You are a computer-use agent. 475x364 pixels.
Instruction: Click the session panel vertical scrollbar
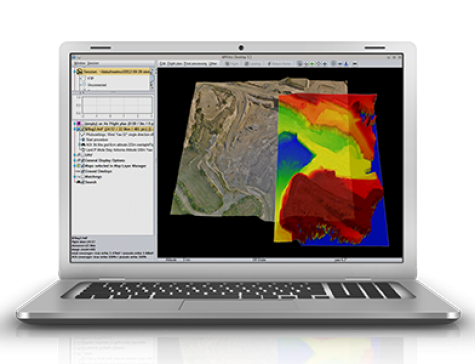152,79
